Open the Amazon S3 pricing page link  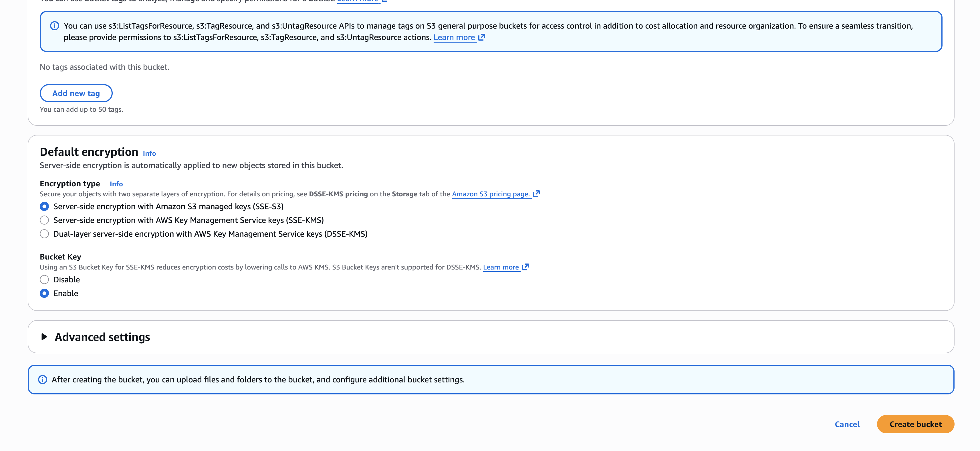[491, 194]
